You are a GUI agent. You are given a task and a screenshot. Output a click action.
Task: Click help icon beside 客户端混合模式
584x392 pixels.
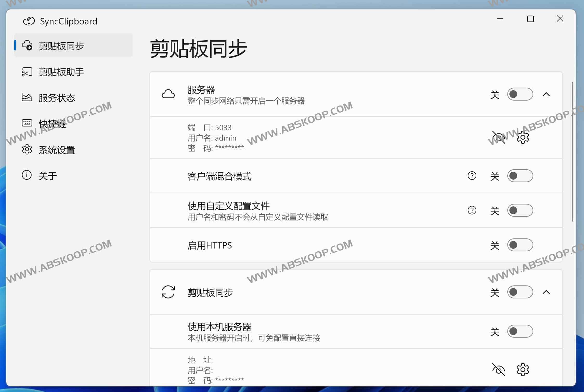472,176
